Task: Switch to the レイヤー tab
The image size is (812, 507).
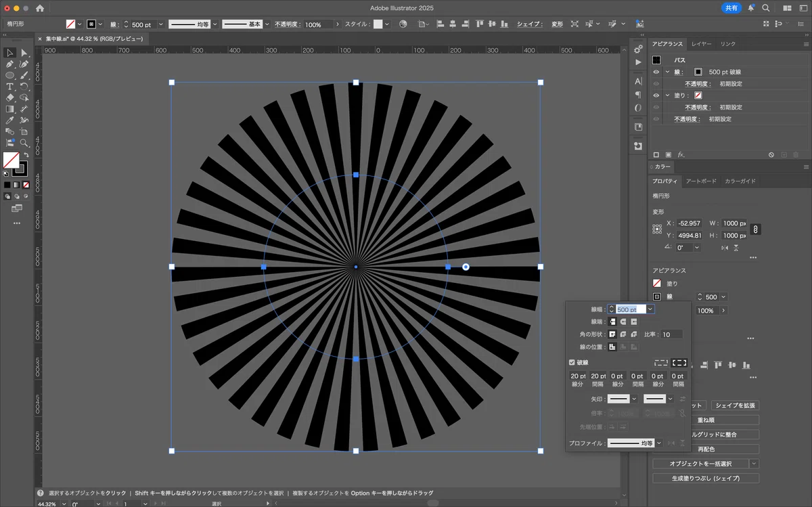Action: [x=701, y=44]
